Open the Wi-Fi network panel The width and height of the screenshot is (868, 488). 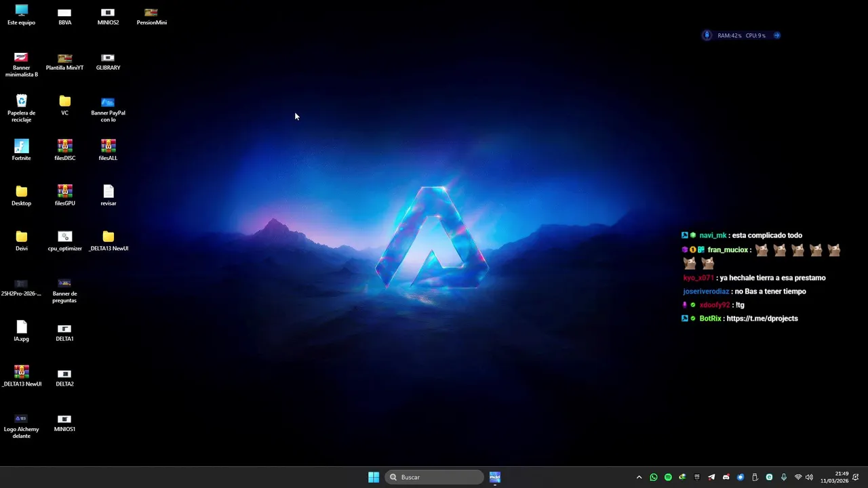(x=798, y=477)
